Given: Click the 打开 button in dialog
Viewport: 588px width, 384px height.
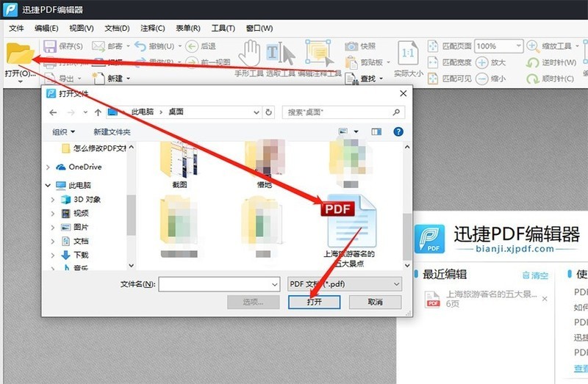Looking at the screenshot, I should click(315, 302).
